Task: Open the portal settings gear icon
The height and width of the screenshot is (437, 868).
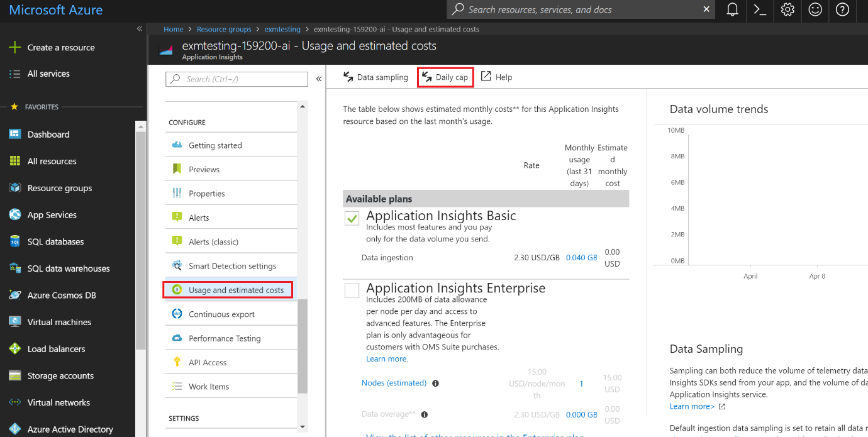Action: pyautogui.click(x=787, y=9)
